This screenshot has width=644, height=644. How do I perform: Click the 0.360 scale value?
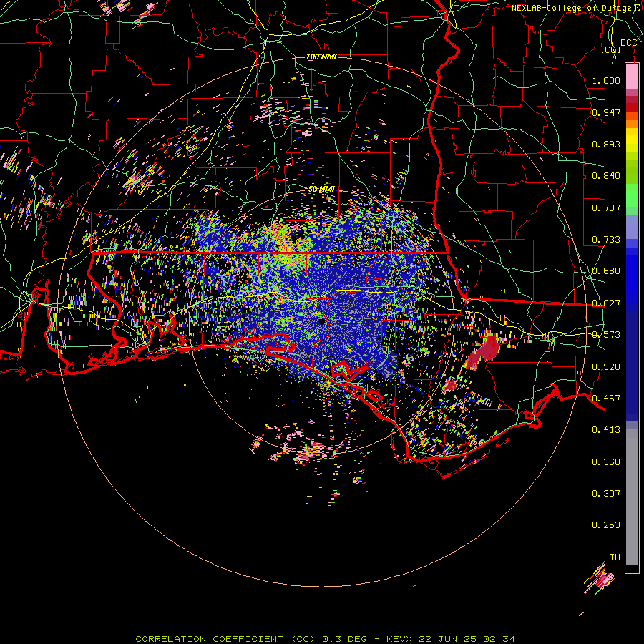pyautogui.click(x=606, y=462)
